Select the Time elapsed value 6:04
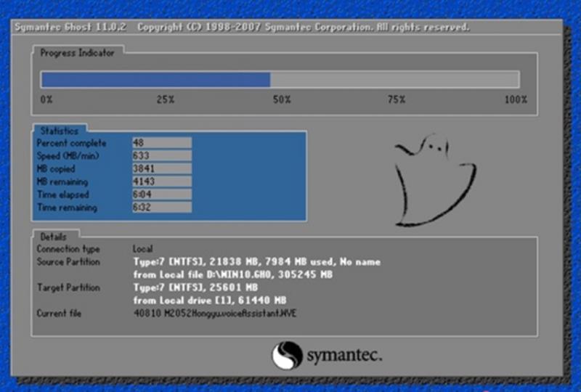This screenshot has width=581, height=392. [162, 195]
